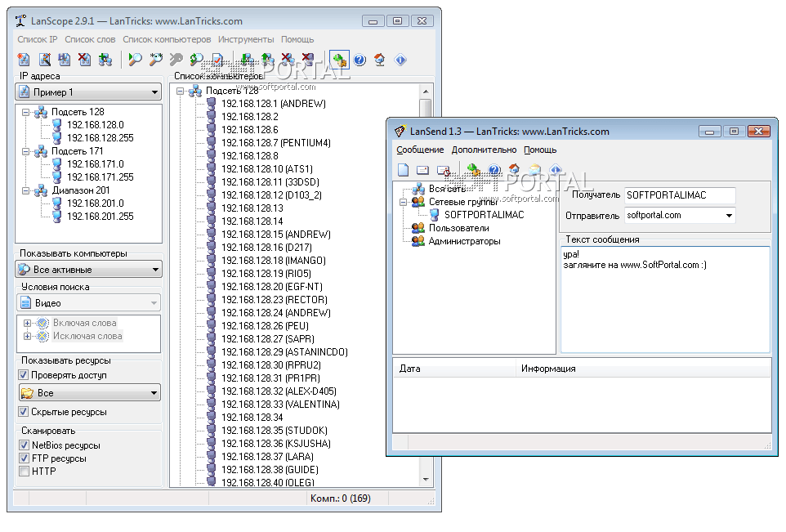Viewport: 786px width, 532px height.
Task: Open the Инструменты menu
Action: 246,39
